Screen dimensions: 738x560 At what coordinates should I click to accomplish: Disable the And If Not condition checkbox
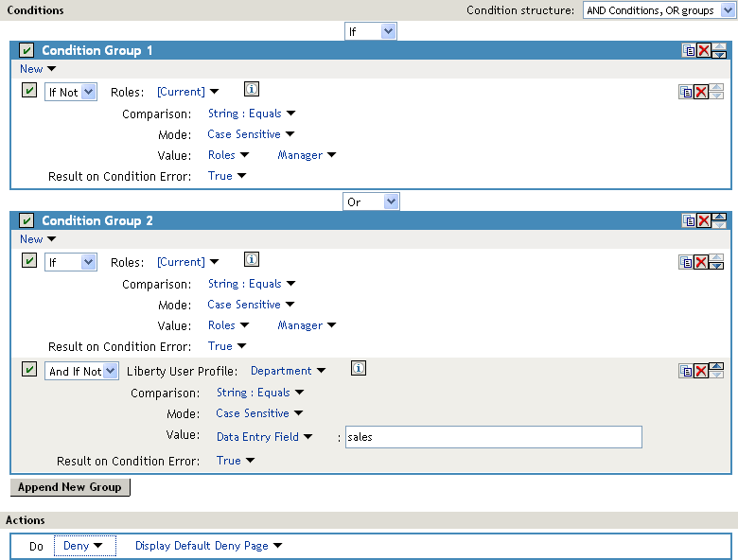(x=29, y=370)
